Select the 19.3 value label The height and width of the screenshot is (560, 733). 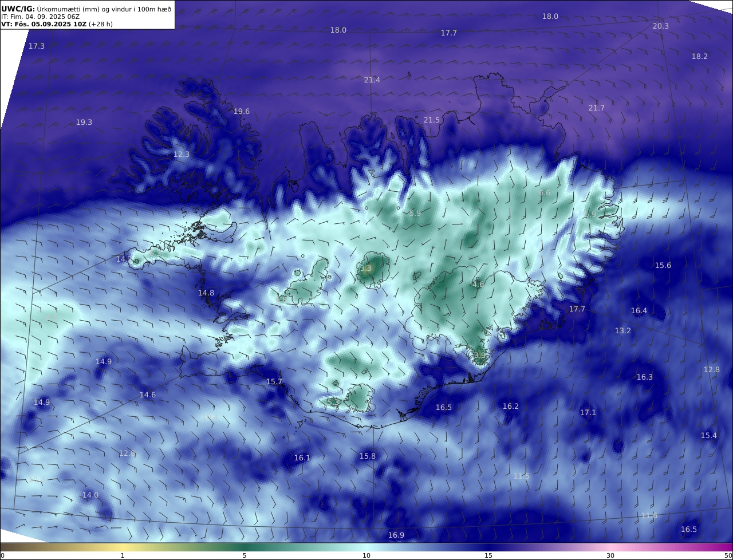pyautogui.click(x=84, y=122)
